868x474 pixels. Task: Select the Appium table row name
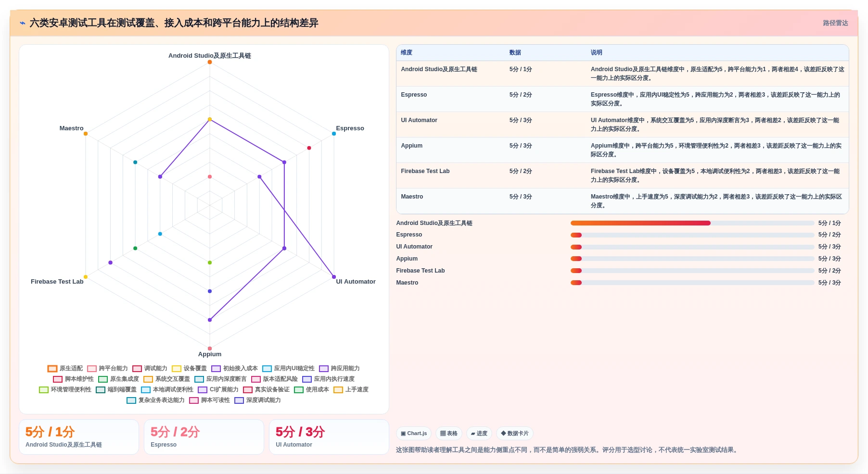pyautogui.click(x=412, y=146)
